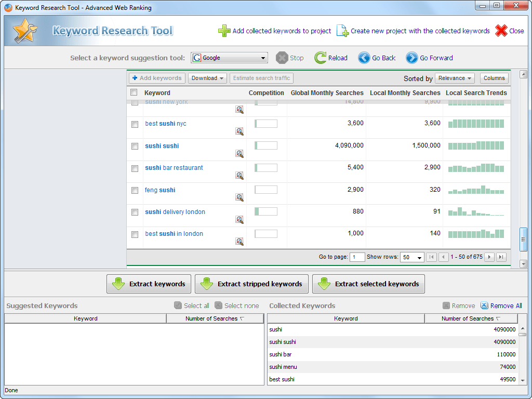Check the box for best sushi in london

point(135,234)
